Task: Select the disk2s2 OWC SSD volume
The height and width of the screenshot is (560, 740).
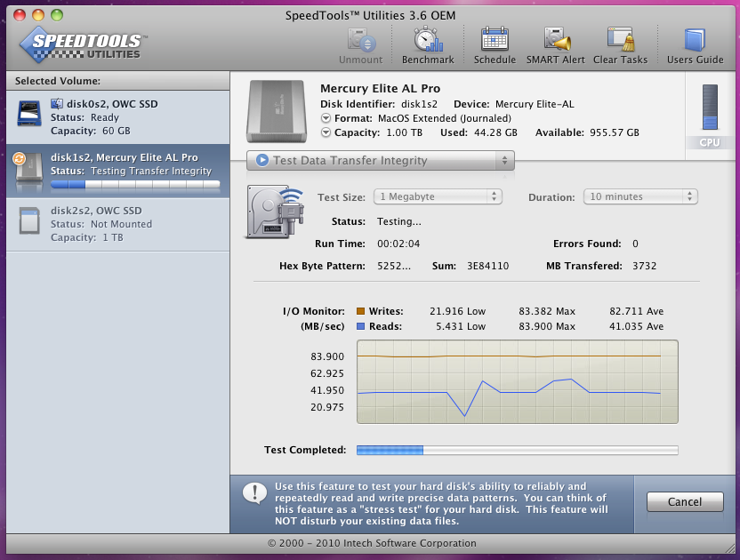Action: [x=118, y=224]
